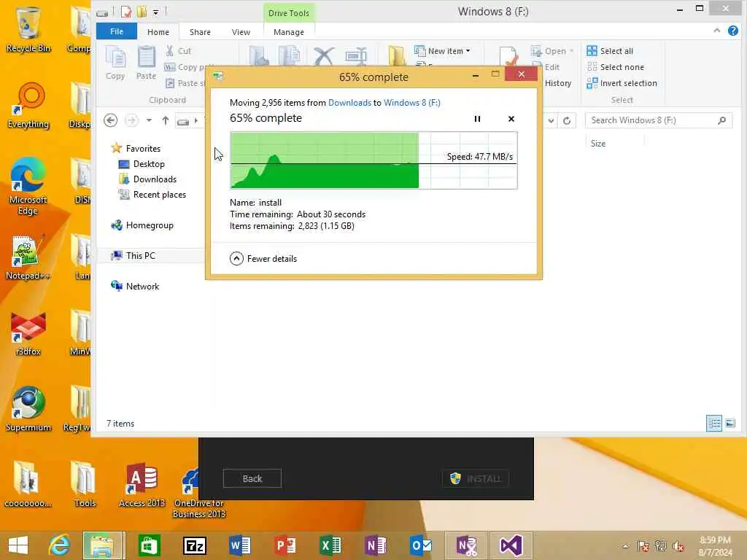This screenshot has height=560, width=747.
Task: Click Select all in ribbon
Action: click(x=611, y=51)
